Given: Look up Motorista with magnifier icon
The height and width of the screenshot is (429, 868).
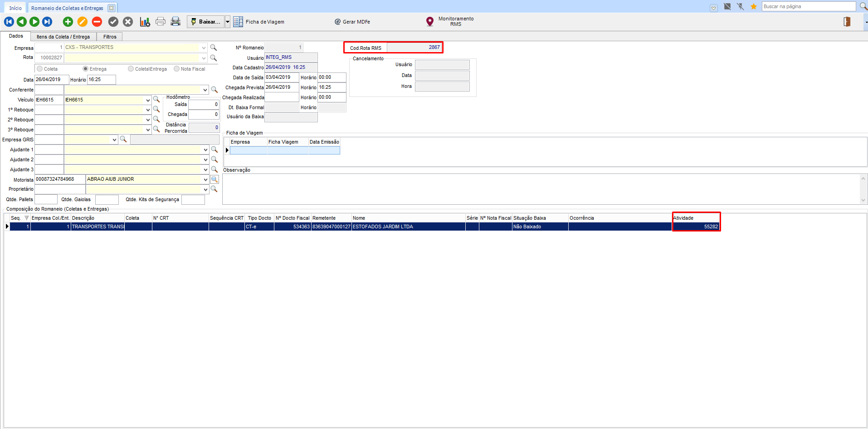Looking at the screenshot, I should [215, 179].
